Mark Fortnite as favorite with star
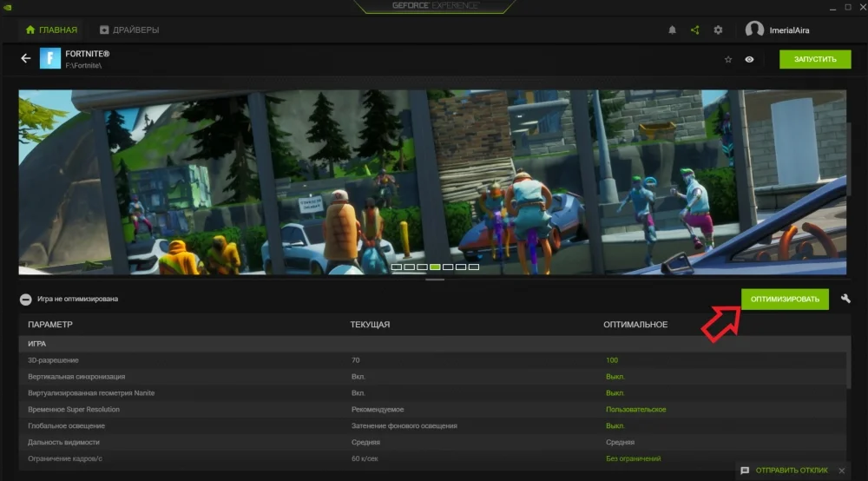 (x=728, y=59)
